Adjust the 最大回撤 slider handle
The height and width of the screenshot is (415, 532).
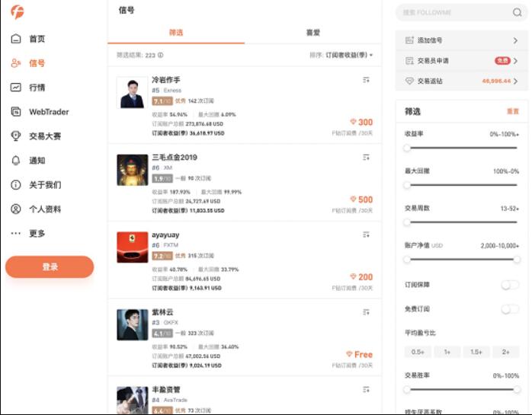tap(407, 185)
